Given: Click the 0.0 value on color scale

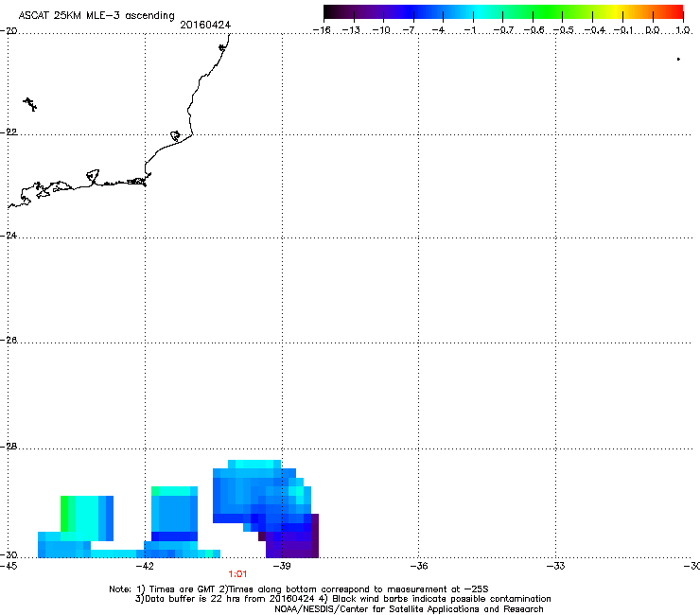Looking at the screenshot, I should 653,30.
